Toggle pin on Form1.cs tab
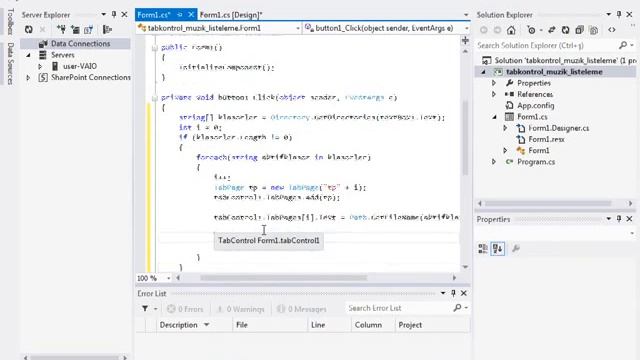This screenshot has height=360, width=640. pyautogui.click(x=180, y=15)
